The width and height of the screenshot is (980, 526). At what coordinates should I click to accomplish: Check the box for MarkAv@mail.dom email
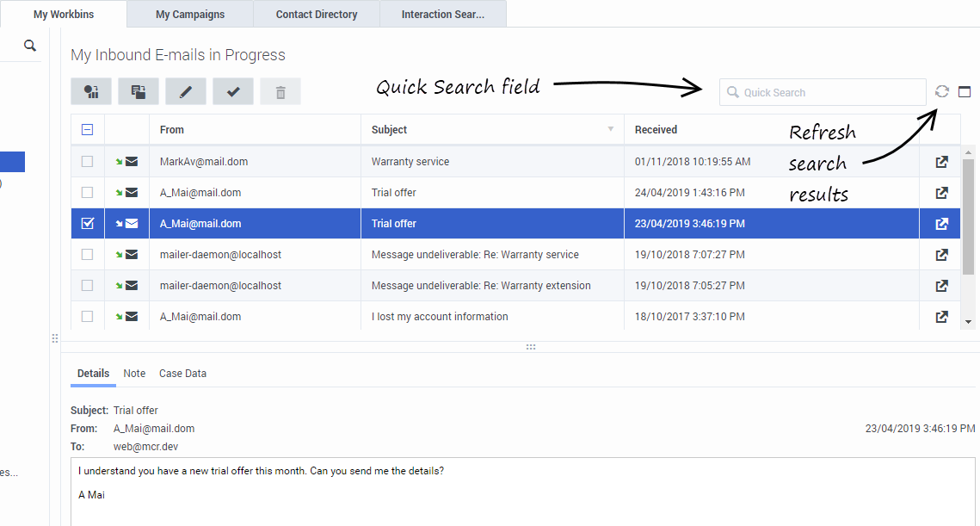pos(87,162)
